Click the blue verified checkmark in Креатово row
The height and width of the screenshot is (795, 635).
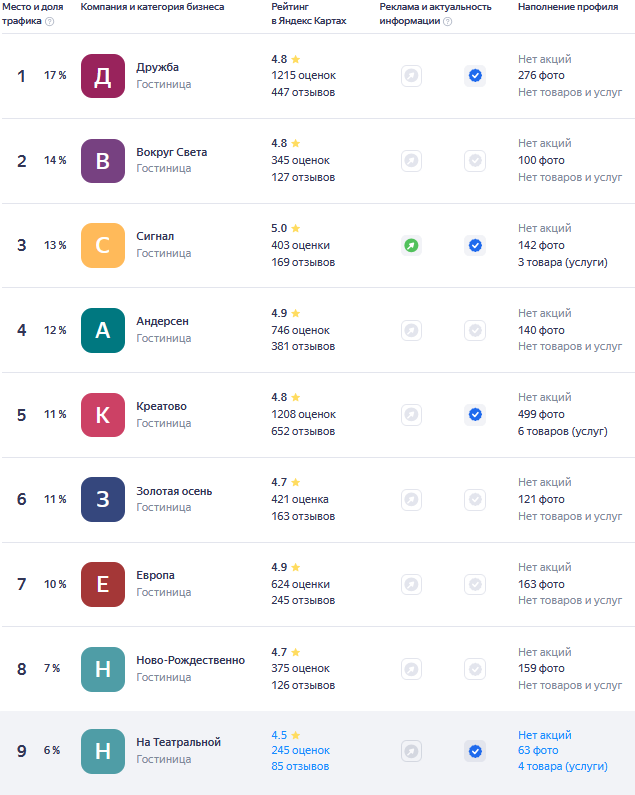point(475,414)
